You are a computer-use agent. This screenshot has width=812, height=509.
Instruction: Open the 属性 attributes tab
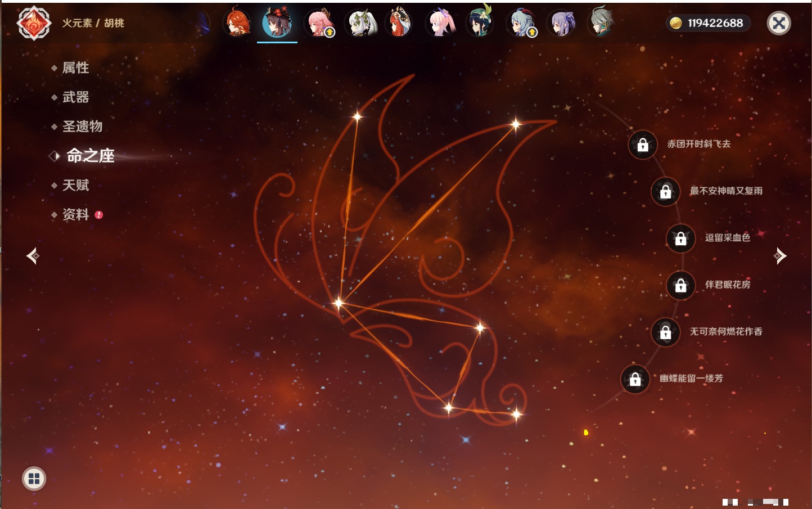75,68
